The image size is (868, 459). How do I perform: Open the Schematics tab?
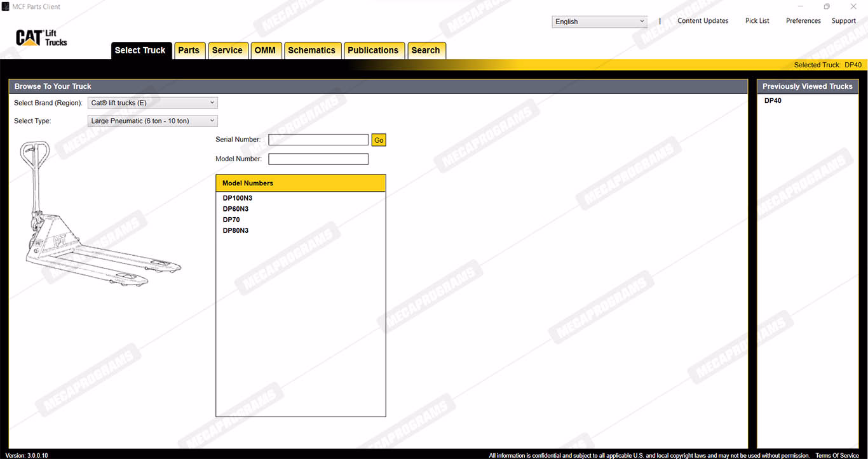311,51
